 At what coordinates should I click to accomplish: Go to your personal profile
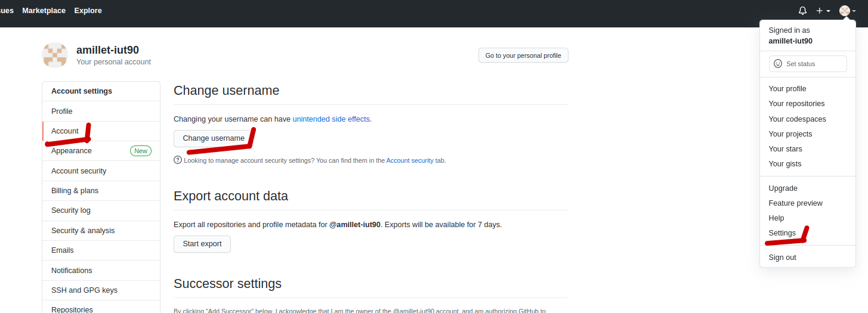click(523, 55)
